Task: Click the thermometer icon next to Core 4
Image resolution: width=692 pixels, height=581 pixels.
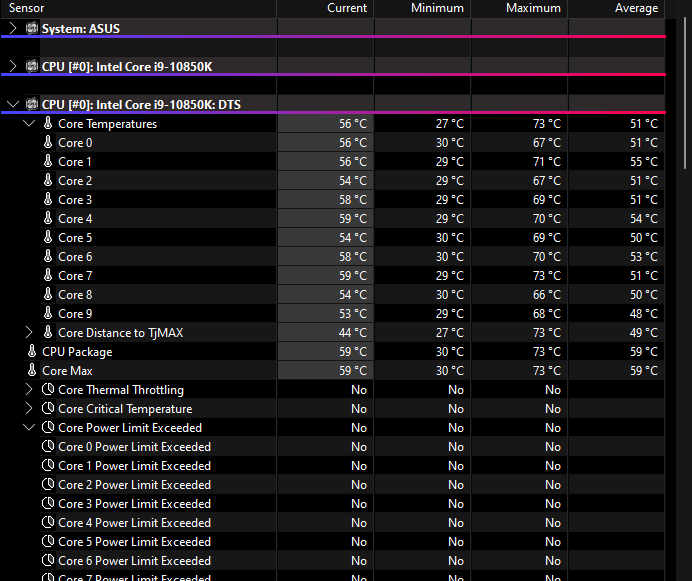Action: pos(48,219)
